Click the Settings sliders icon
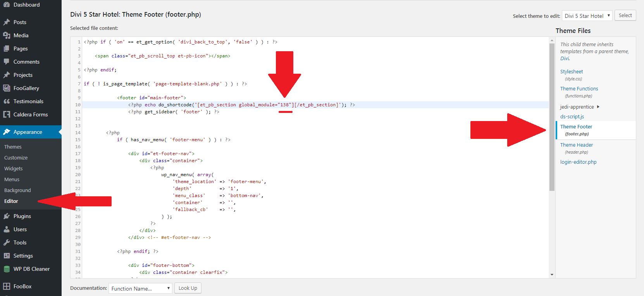Viewport: 644px width, 296px height. pos(7,256)
